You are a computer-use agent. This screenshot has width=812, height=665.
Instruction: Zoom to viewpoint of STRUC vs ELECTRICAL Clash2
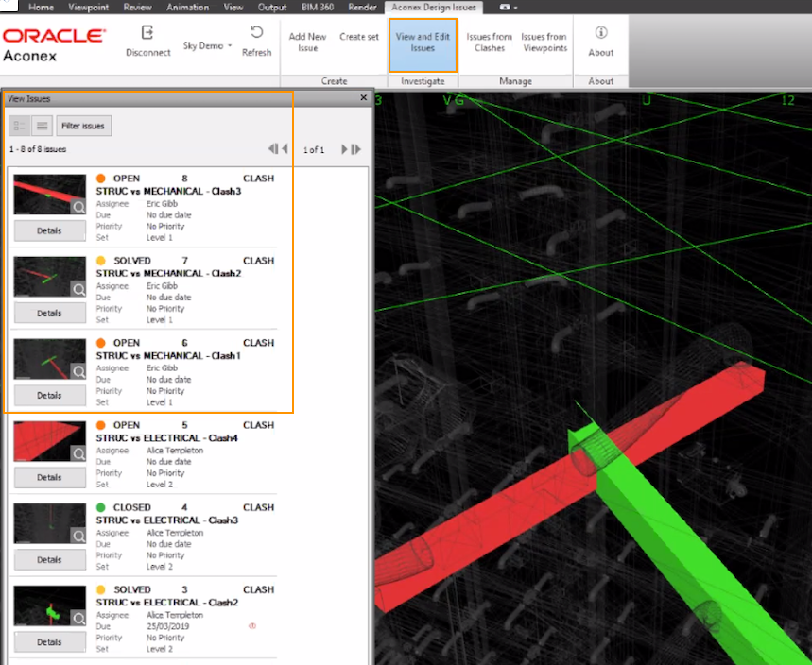pos(78,619)
